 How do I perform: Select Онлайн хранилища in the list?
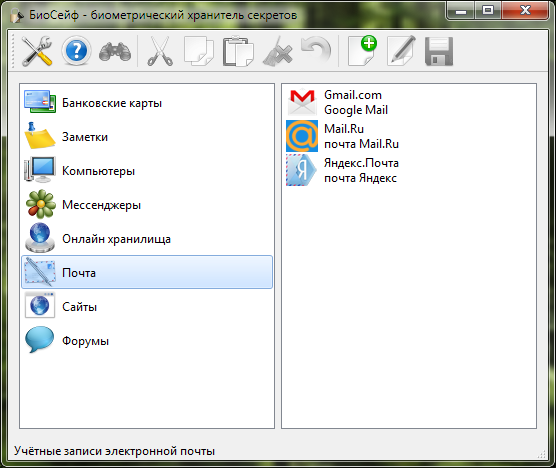tap(147, 239)
